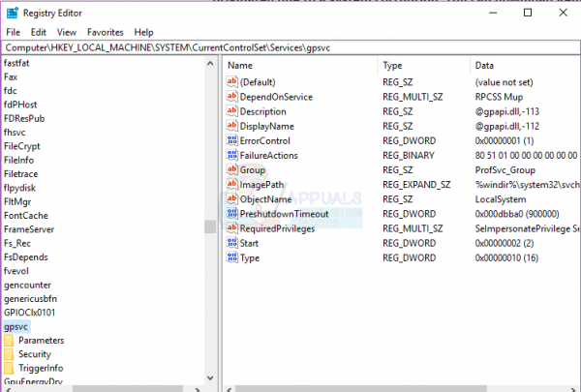Select the gpsvc key in tree
The height and width of the screenshot is (392, 581).
pos(15,327)
